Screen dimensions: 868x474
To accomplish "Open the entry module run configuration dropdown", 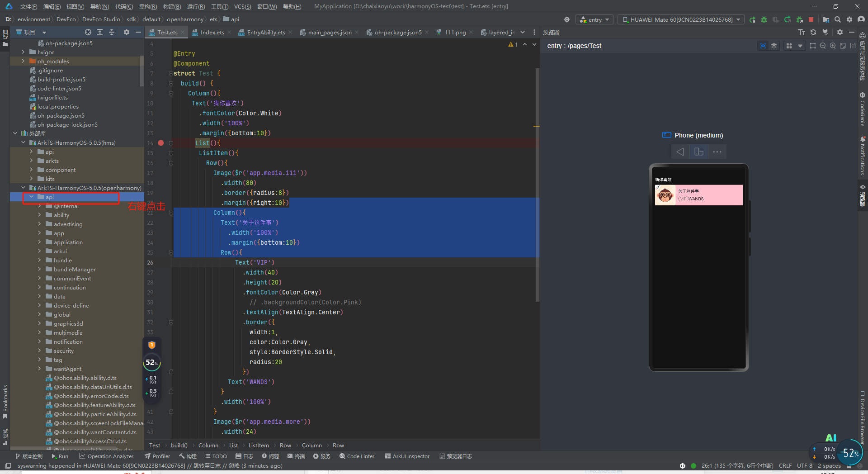I will tap(594, 19).
